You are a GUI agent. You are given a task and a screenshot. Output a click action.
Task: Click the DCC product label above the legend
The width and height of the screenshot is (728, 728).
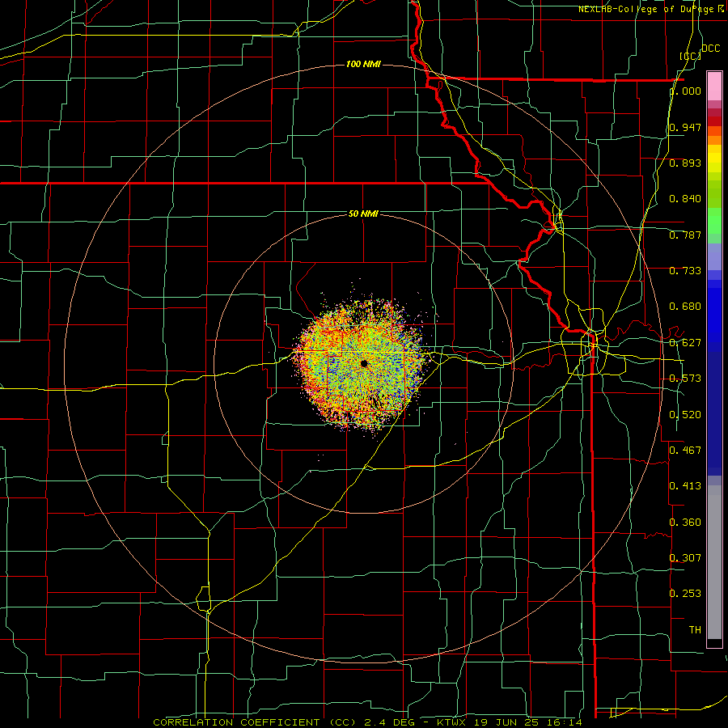[x=710, y=49]
